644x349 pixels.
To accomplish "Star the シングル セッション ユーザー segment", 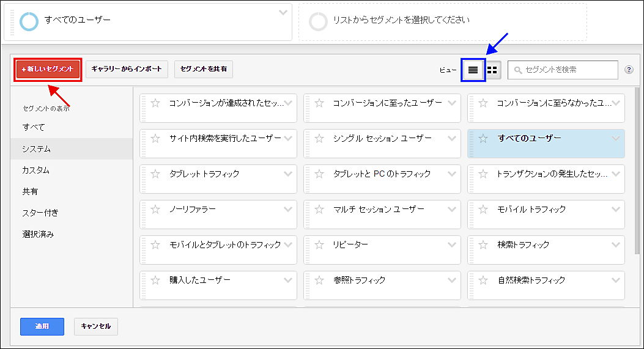I will 319,139.
